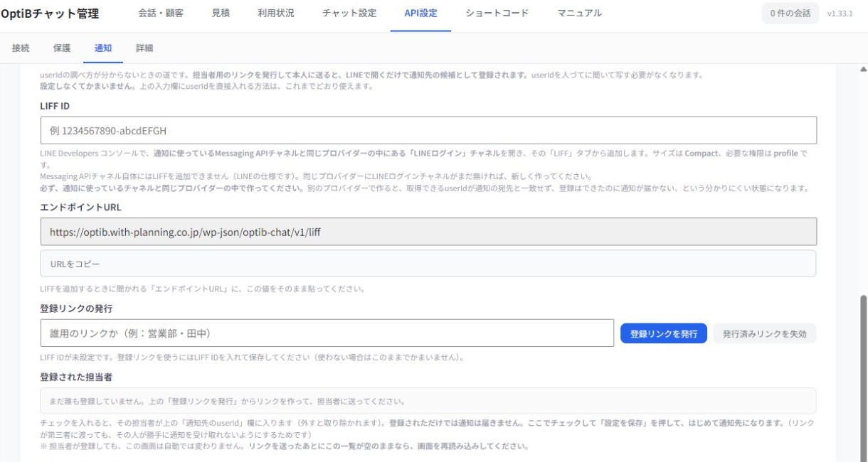This screenshot has height=462, width=868.
Task: Open the 会話・顧客 menu tab
Action: (161, 14)
